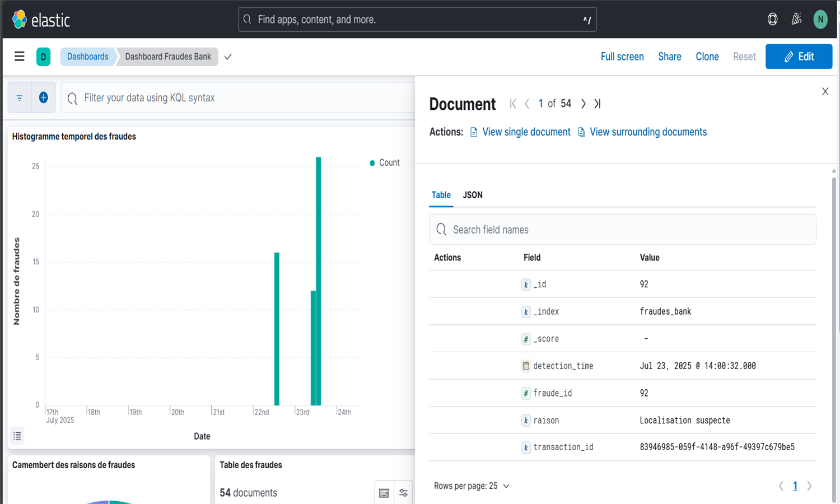Select the Table tab
Image resolution: width=840 pixels, height=504 pixels.
point(441,195)
